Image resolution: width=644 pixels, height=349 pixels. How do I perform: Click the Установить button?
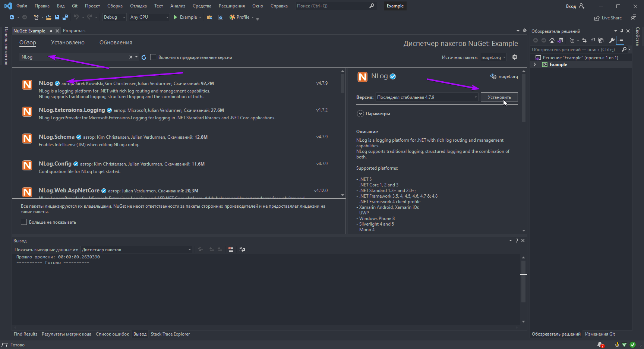click(499, 97)
